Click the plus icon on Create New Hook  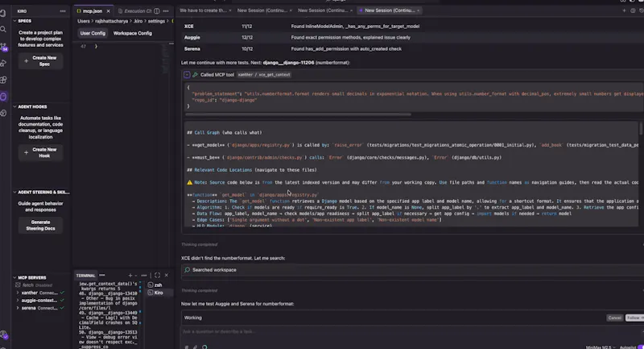tap(27, 152)
